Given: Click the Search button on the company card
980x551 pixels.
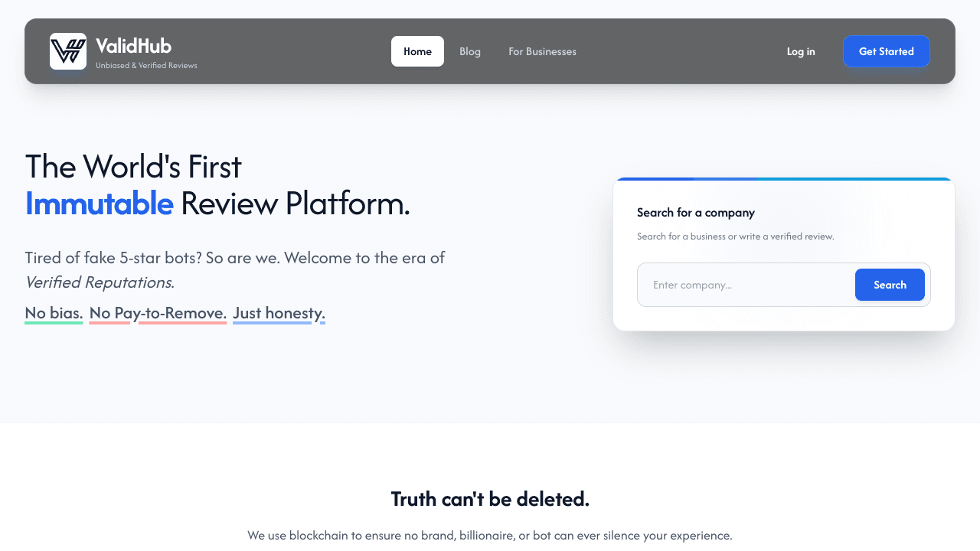Looking at the screenshot, I should coord(890,284).
